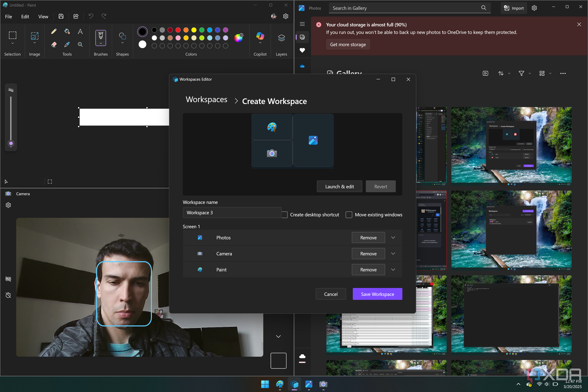Open Camera app settings gear
588x392 pixels.
tap(8, 205)
